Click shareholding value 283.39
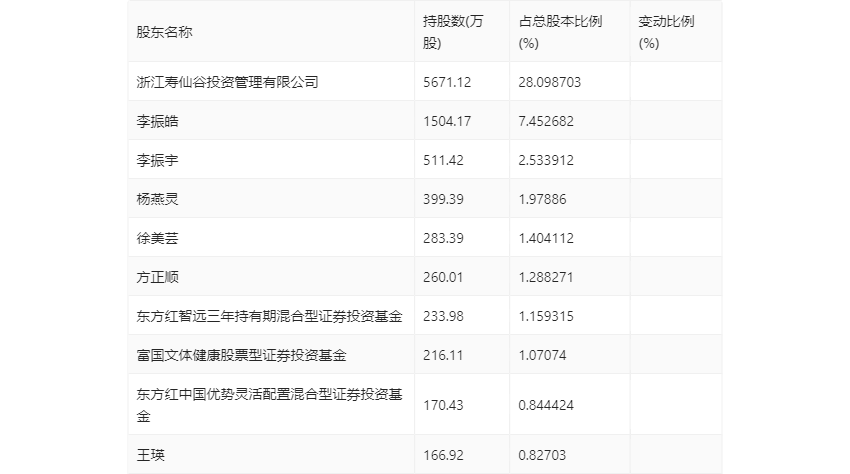This screenshot has width=850, height=474. pos(443,238)
